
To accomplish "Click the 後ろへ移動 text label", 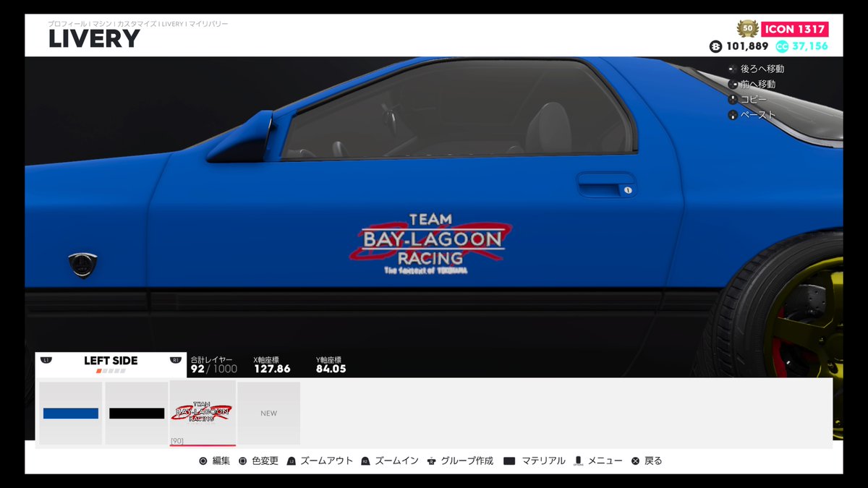I will tap(762, 69).
